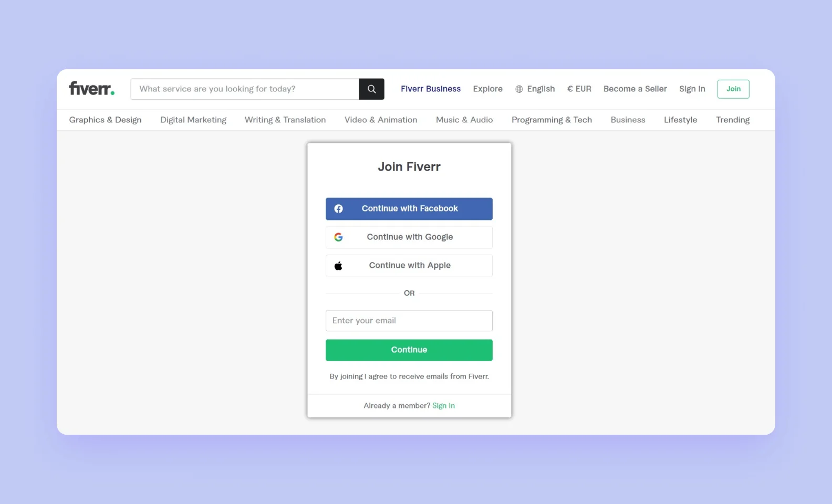Open Digital Marketing category
The height and width of the screenshot is (504, 832).
coord(193,120)
